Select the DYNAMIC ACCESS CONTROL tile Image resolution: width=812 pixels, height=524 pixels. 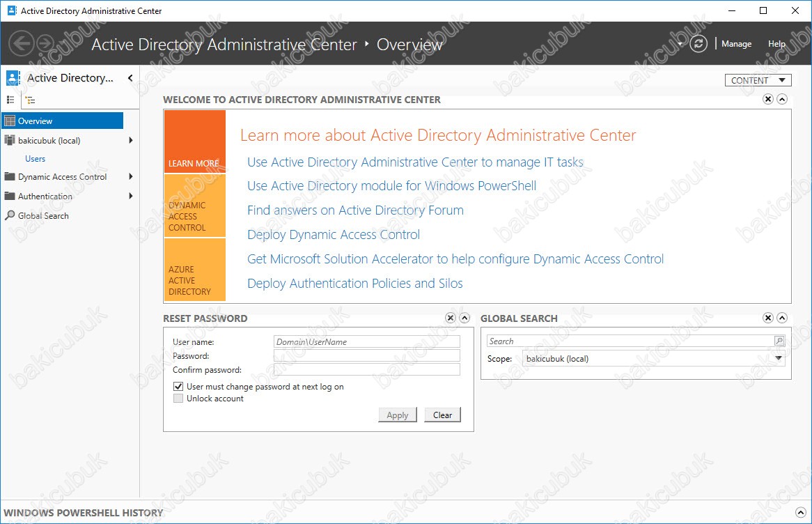click(195, 206)
